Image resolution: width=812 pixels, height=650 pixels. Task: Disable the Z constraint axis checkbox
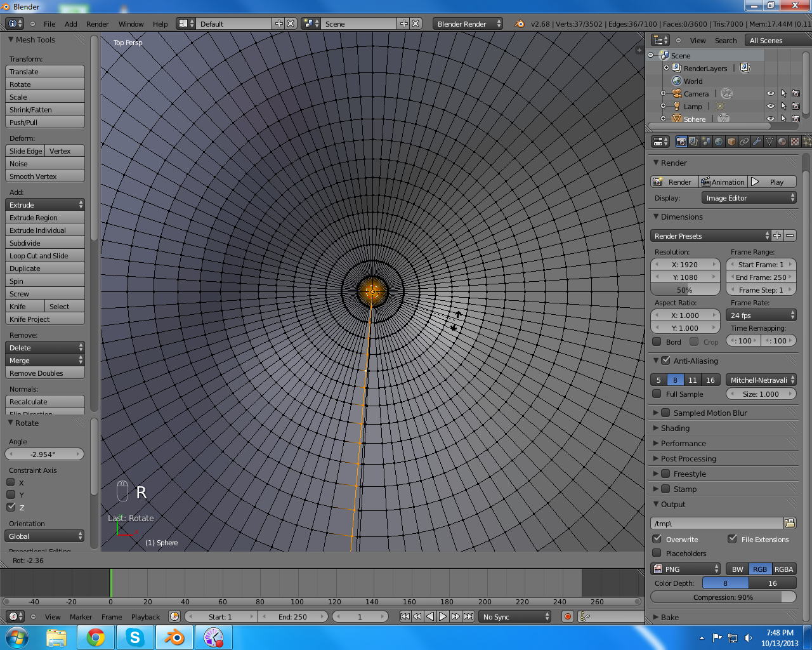click(x=11, y=507)
